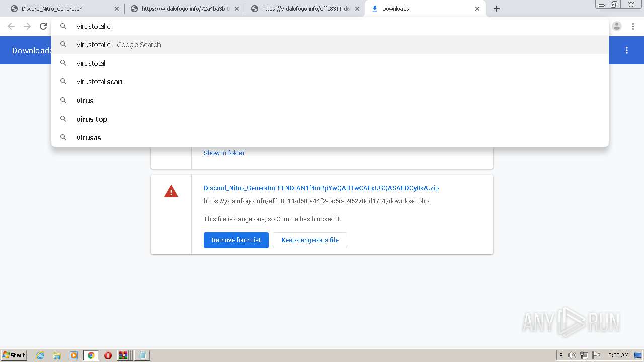Image resolution: width=644 pixels, height=362 pixels.
Task: Show hidden system tray icons
Action: tap(561, 355)
